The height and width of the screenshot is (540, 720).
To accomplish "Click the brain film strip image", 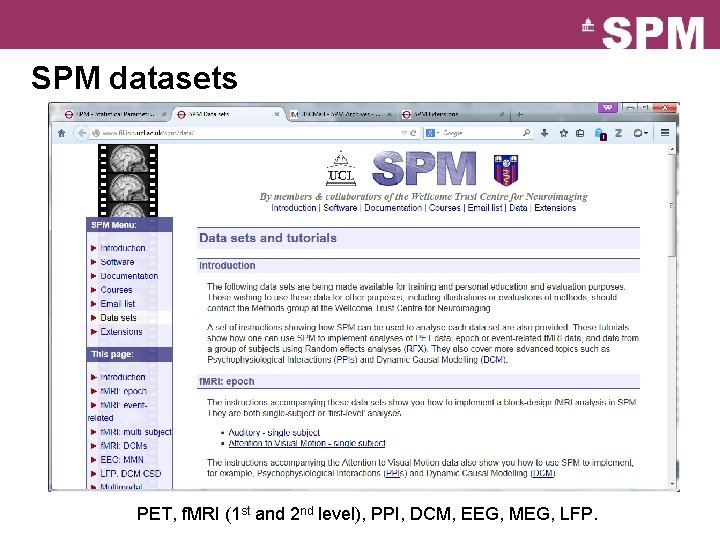I will (128, 180).
